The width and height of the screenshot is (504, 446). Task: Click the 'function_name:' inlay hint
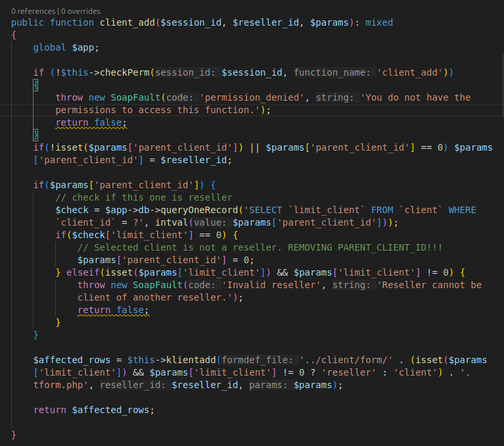334,73
